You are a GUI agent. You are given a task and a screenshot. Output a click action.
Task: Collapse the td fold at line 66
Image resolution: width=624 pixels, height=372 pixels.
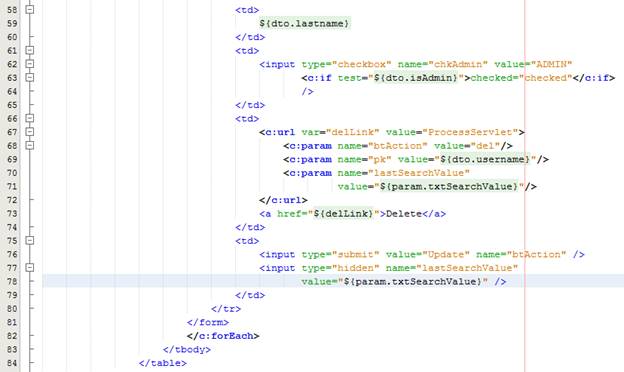tap(29, 119)
